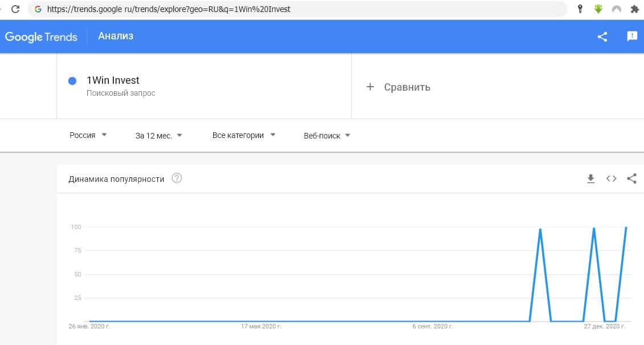Click the Google Trends logo
Viewport: 644px width, 345px height.
41,36
